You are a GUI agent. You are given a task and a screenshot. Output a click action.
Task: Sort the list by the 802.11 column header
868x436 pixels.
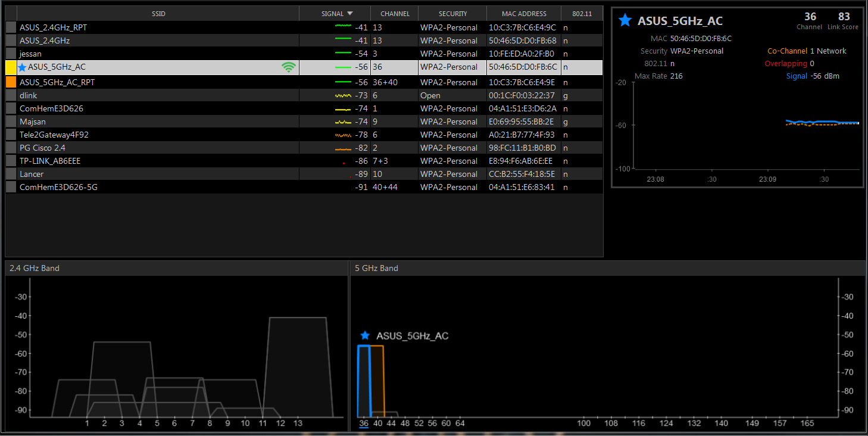click(x=582, y=14)
